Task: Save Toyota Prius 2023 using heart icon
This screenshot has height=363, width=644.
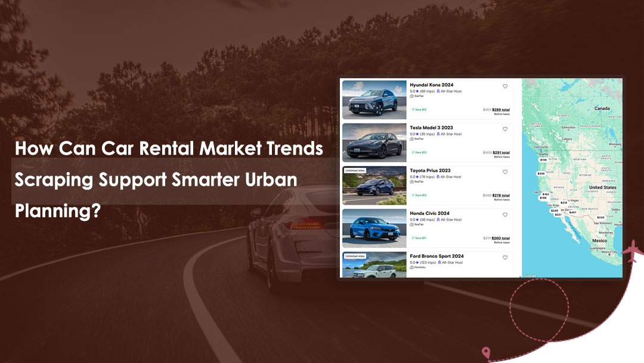Action: [x=505, y=172]
